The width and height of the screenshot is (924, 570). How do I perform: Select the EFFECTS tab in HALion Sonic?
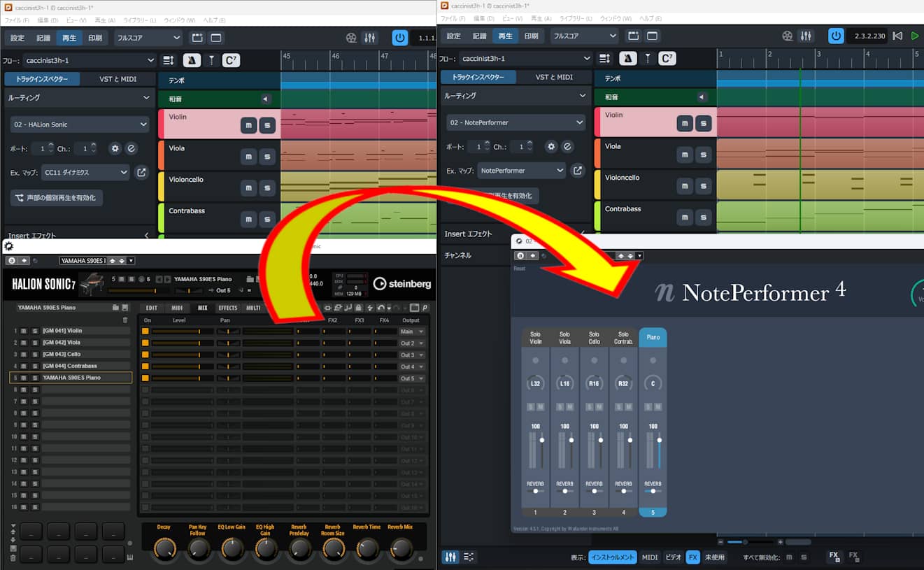click(x=228, y=306)
